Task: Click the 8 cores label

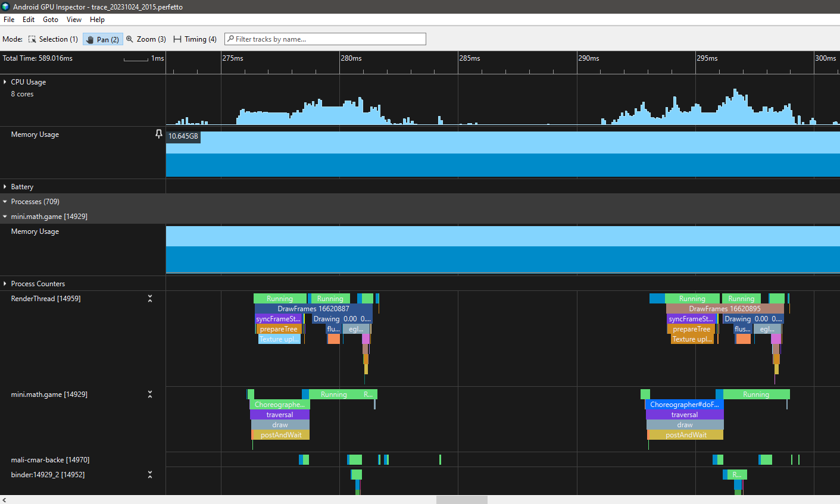Action: click(22, 94)
